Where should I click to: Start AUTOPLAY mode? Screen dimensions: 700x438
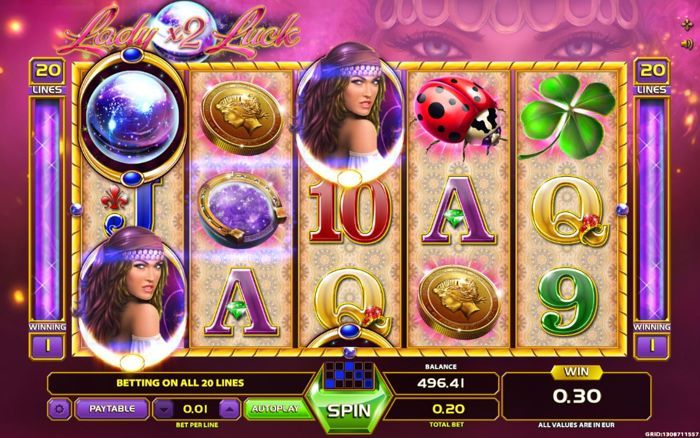tap(275, 409)
